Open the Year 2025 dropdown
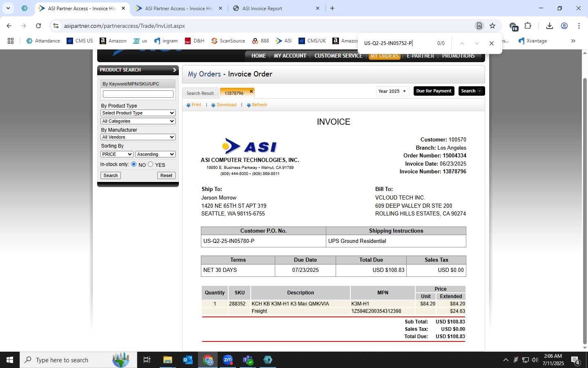The width and height of the screenshot is (588, 368). coord(392,91)
